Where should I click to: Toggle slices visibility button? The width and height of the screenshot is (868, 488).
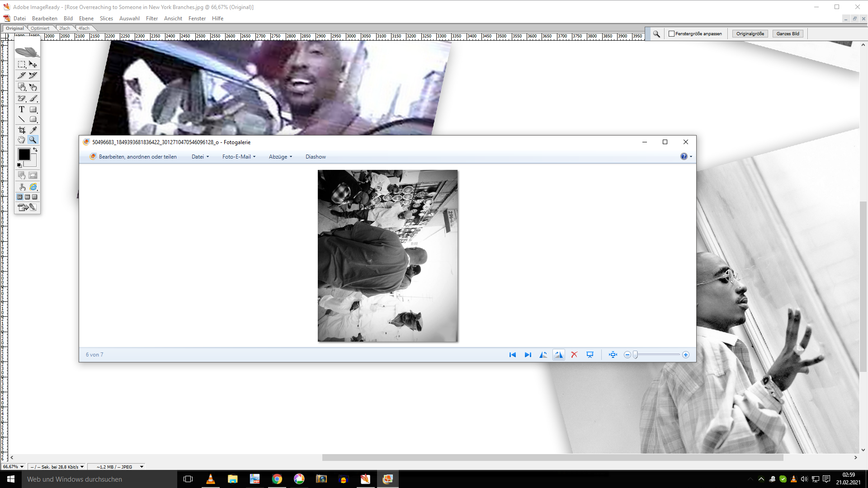[33, 175]
